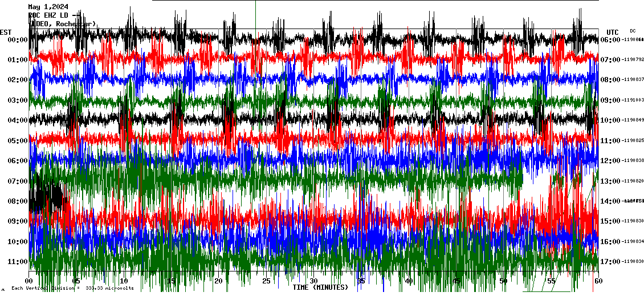
Task: Click the 06:00 EST row label
Action: click(17, 161)
